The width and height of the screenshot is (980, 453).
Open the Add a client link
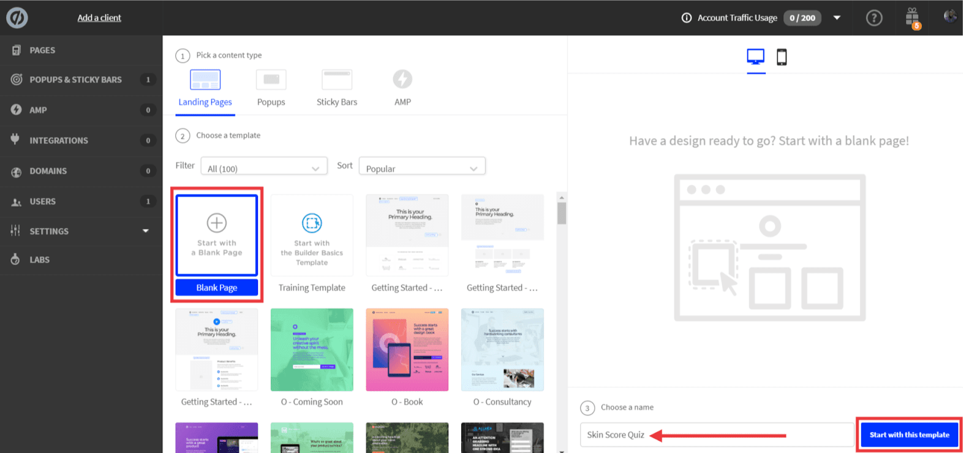pyautogui.click(x=99, y=18)
